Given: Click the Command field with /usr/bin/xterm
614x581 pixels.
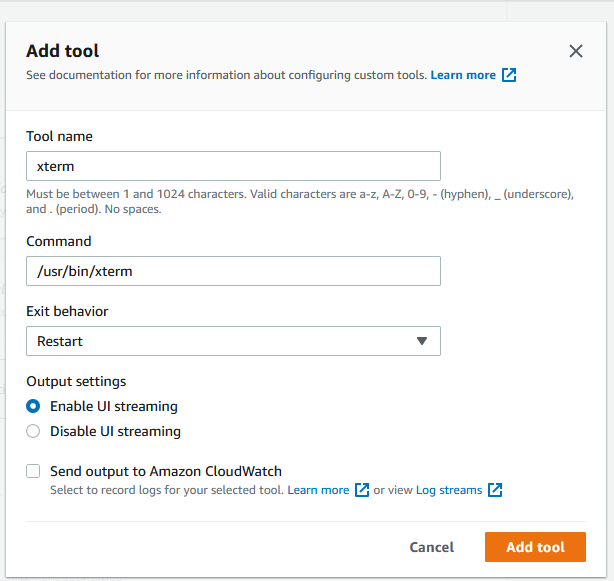Looking at the screenshot, I should [233, 271].
